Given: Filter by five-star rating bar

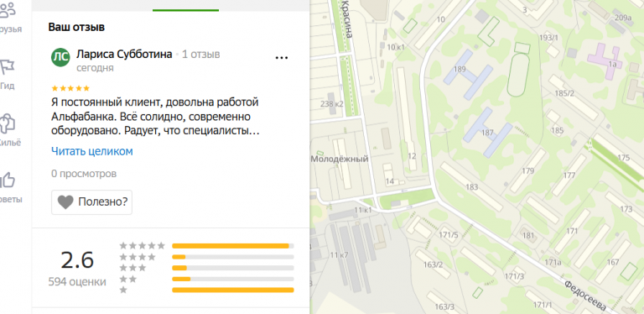Looking at the screenshot, I should 233,246.
